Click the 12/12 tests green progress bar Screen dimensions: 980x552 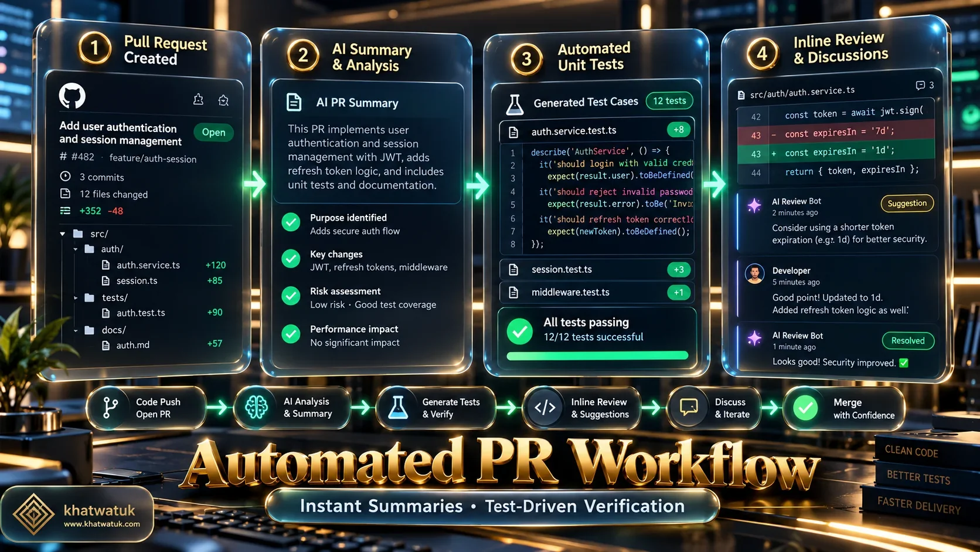pos(597,355)
